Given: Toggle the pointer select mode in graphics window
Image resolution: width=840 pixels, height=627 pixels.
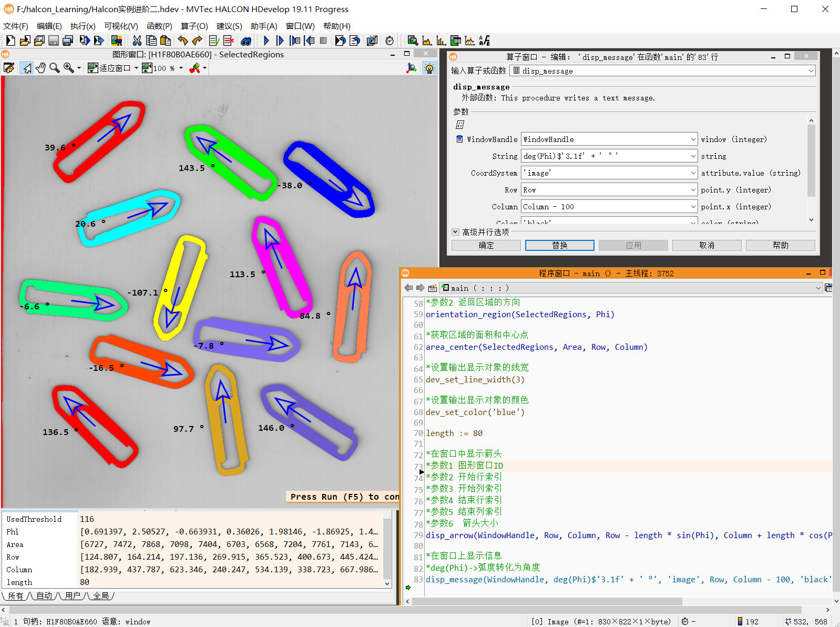Looking at the screenshot, I should (x=27, y=68).
